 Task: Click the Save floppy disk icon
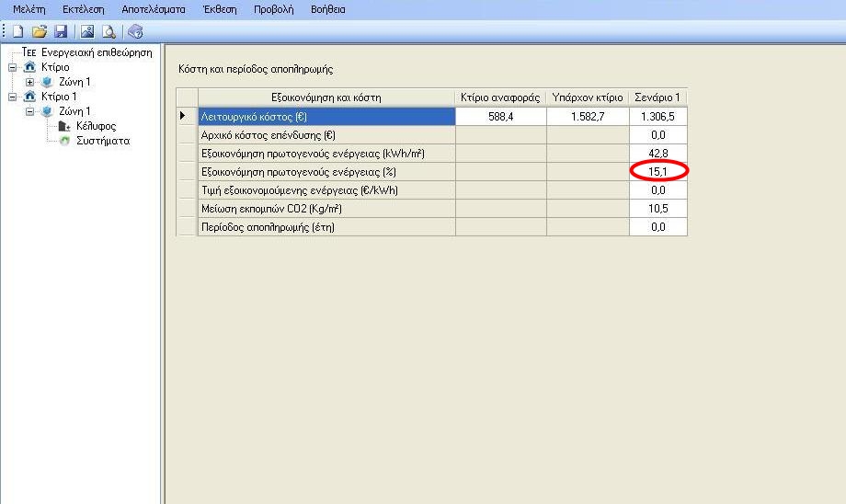coord(60,32)
